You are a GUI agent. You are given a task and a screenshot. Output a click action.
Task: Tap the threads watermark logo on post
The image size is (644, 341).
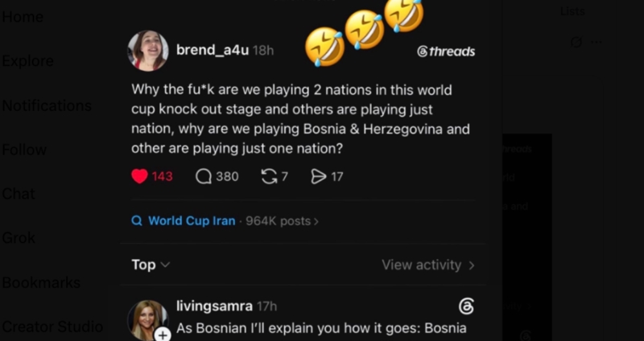coord(446,51)
